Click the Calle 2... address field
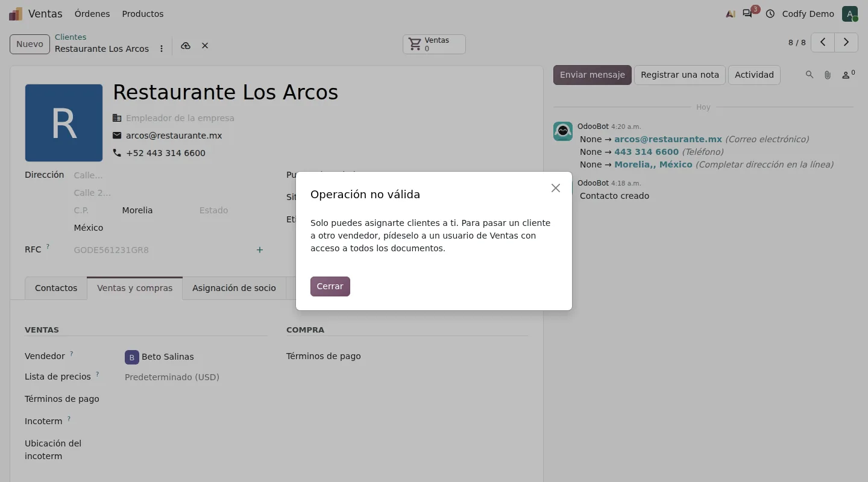The image size is (868, 482). [x=169, y=193]
